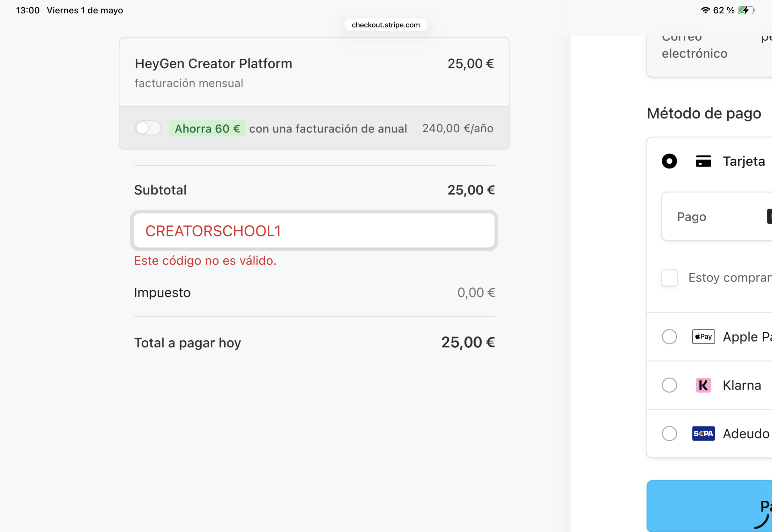Toggle annual billing switch
772x532 pixels.
tap(148, 128)
